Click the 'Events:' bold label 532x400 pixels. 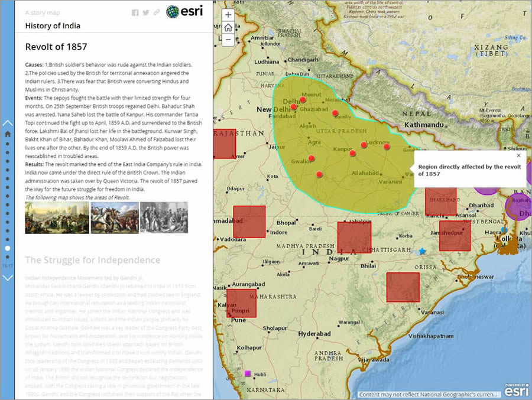click(34, 98)
